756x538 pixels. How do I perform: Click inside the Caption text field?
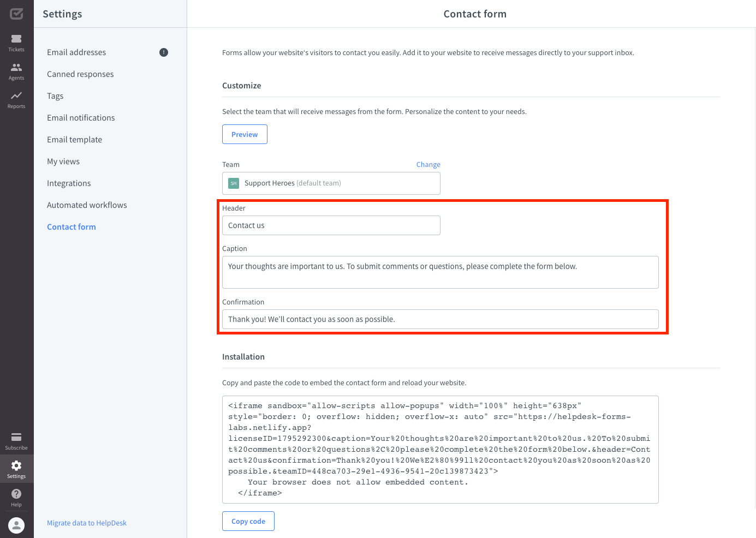click(x=440, y=272)
